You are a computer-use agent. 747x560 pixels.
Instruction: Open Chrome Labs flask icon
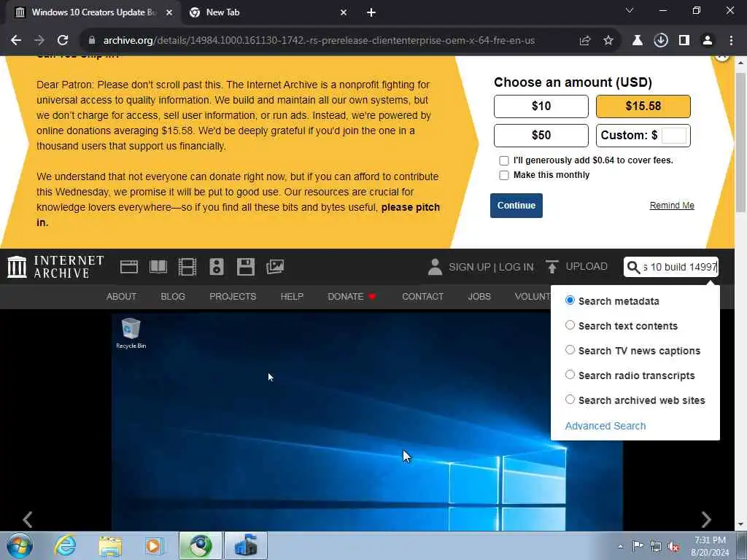coord(637,41)
